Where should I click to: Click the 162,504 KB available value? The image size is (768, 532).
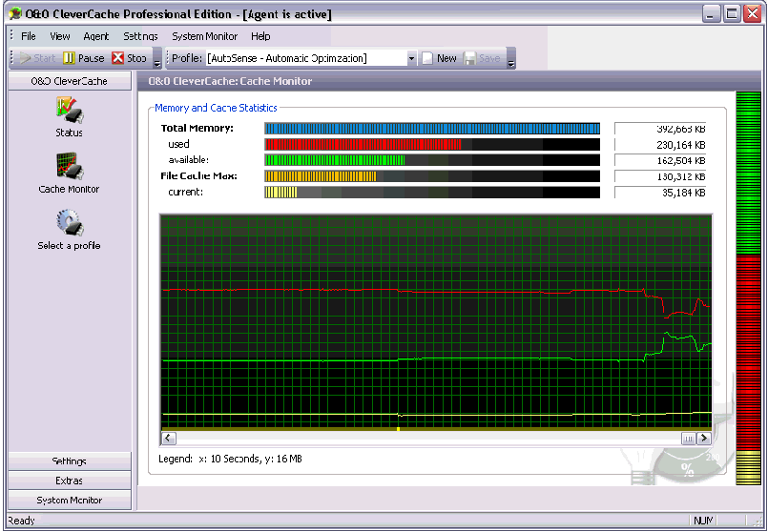coord(660,160)
